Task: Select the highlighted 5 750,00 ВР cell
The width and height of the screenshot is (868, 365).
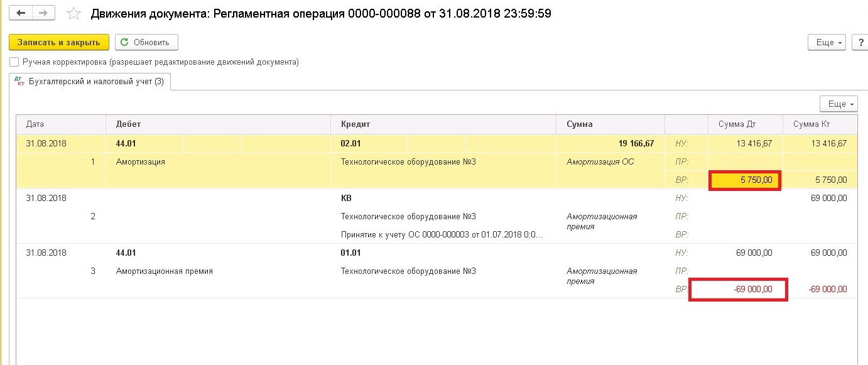Action: [745, 180]
